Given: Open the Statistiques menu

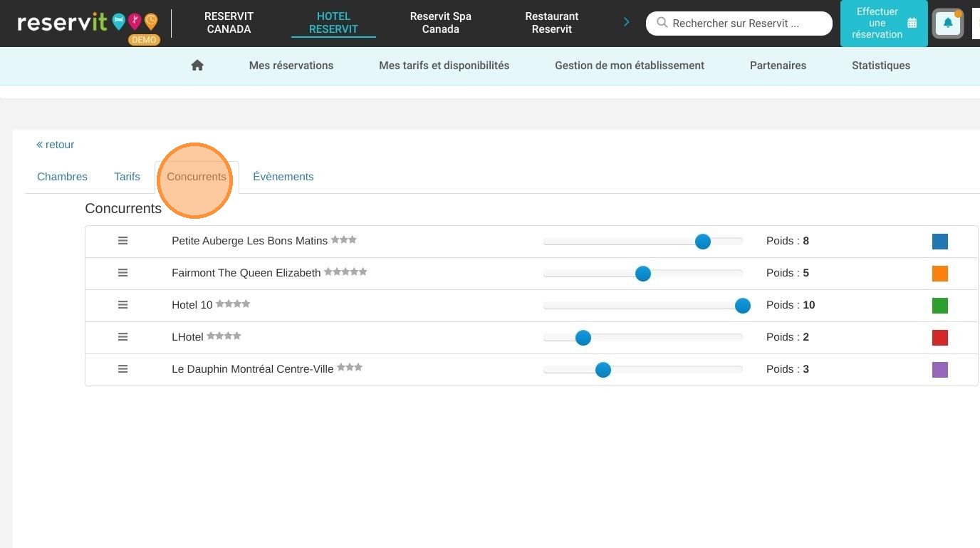Looking at the screenshot, I should point(881,66).
